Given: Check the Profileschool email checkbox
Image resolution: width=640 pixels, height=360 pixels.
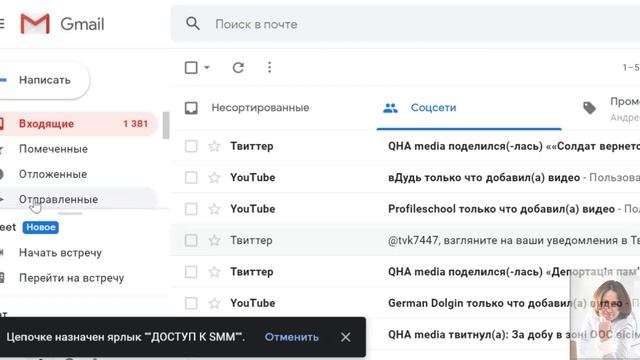Looking at the screenshot, I should pyautogui.click(x=191, y=209).
